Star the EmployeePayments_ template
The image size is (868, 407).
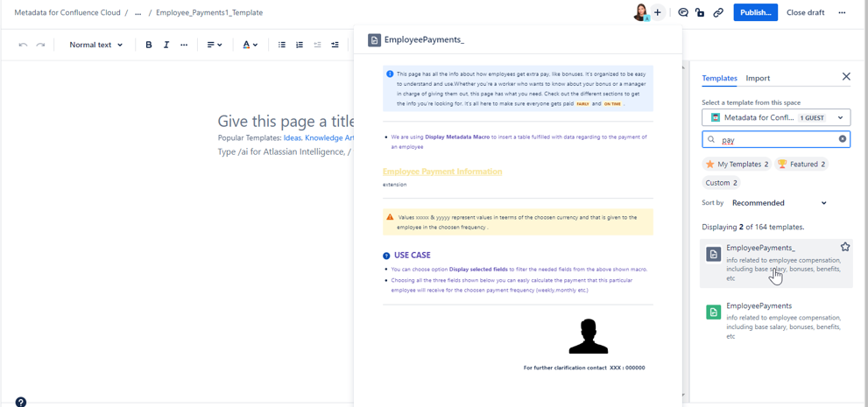845,248
